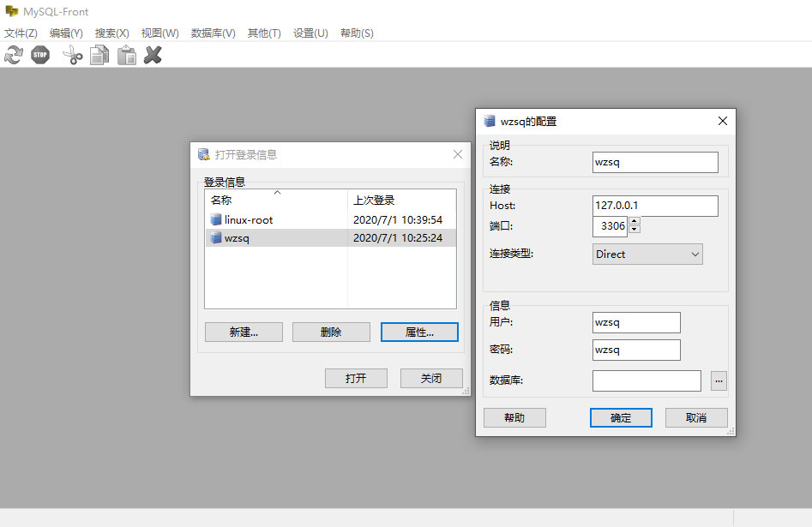Decrease port with the down spinner arrow
This screenshot has height=527, width=812.
[x=635, y=230]
